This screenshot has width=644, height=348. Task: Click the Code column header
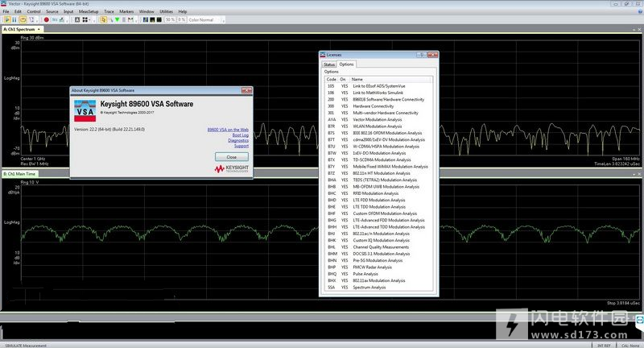332,79
